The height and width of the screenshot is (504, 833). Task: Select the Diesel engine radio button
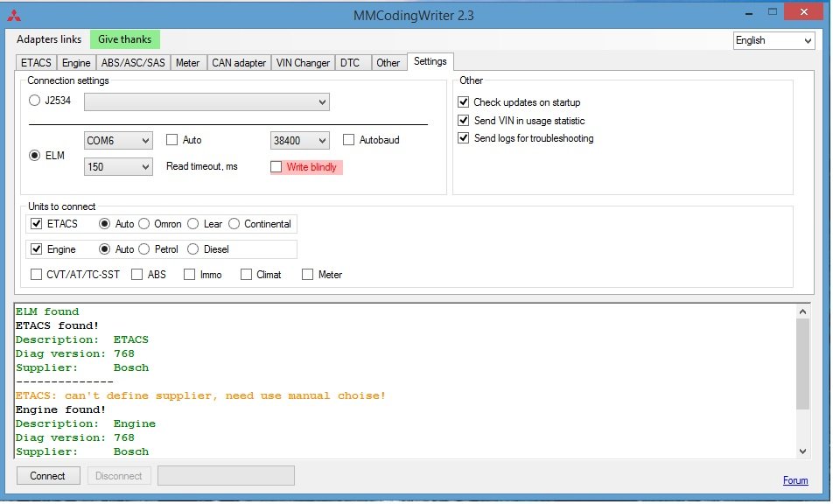(192, 249)
